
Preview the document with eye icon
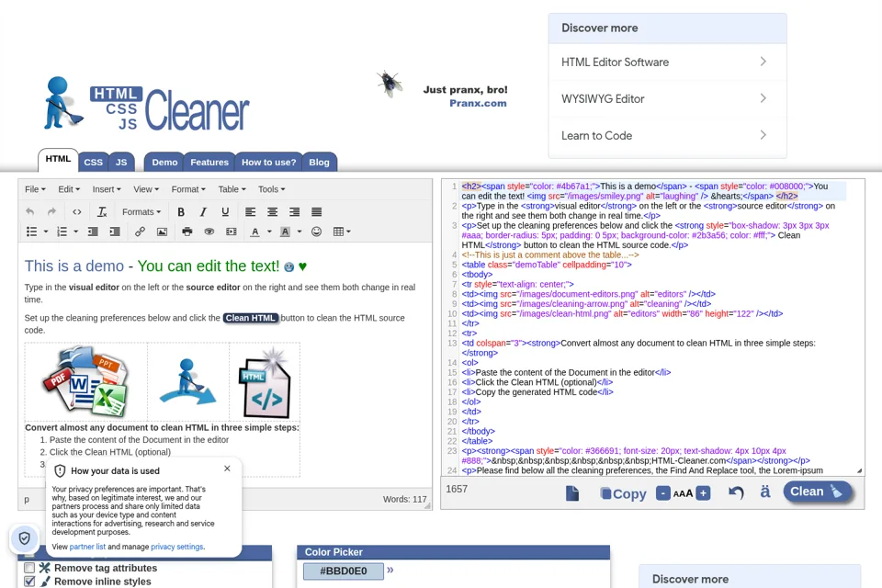click(x=209, y=232)
